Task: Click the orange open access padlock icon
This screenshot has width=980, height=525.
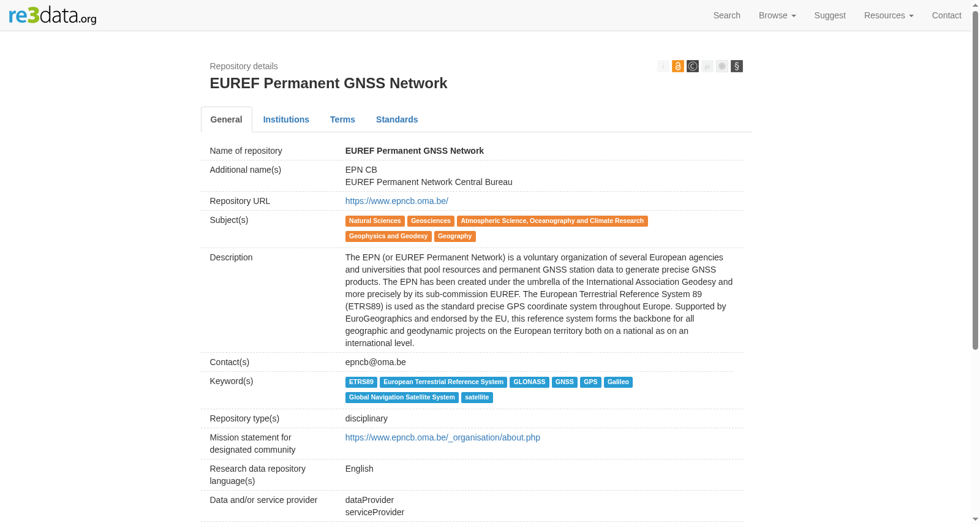Action: 677,66
